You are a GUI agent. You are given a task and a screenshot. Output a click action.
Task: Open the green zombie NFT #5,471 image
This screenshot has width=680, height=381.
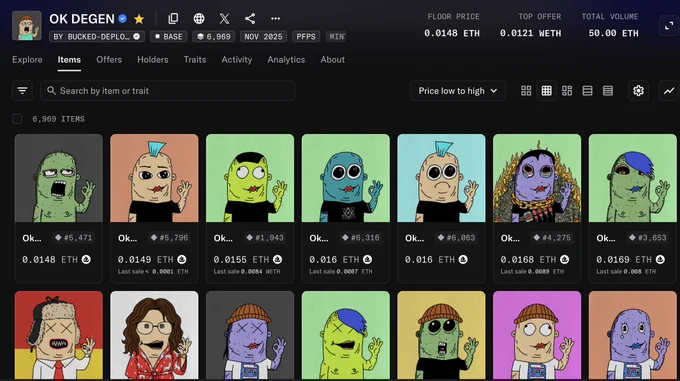click(59, 178)
